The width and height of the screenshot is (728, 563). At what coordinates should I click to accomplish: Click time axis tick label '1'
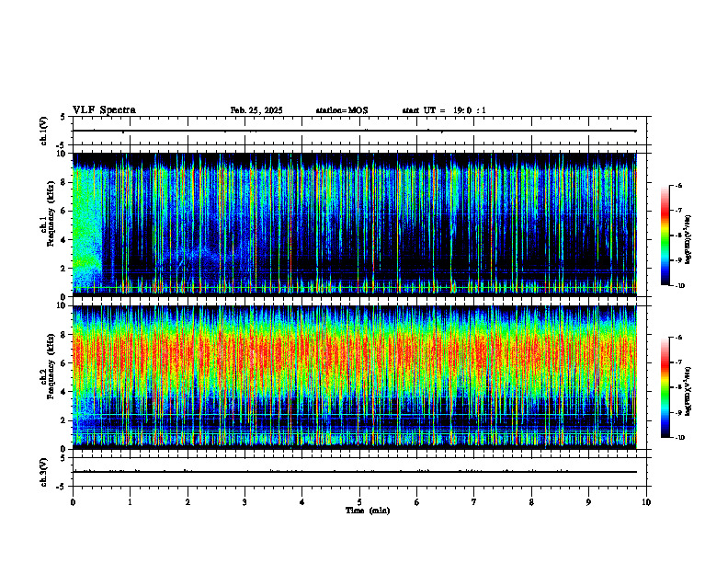click(130, 502)
